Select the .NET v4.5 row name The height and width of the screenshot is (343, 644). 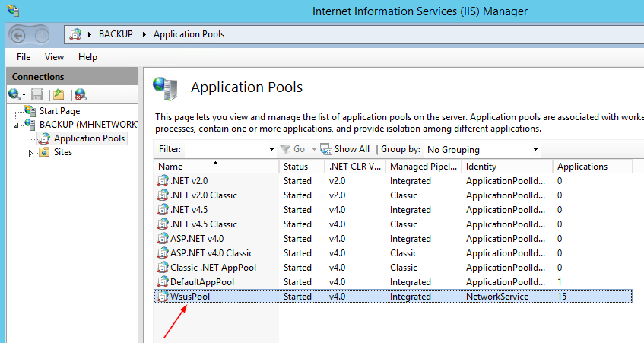click(189, 209)
